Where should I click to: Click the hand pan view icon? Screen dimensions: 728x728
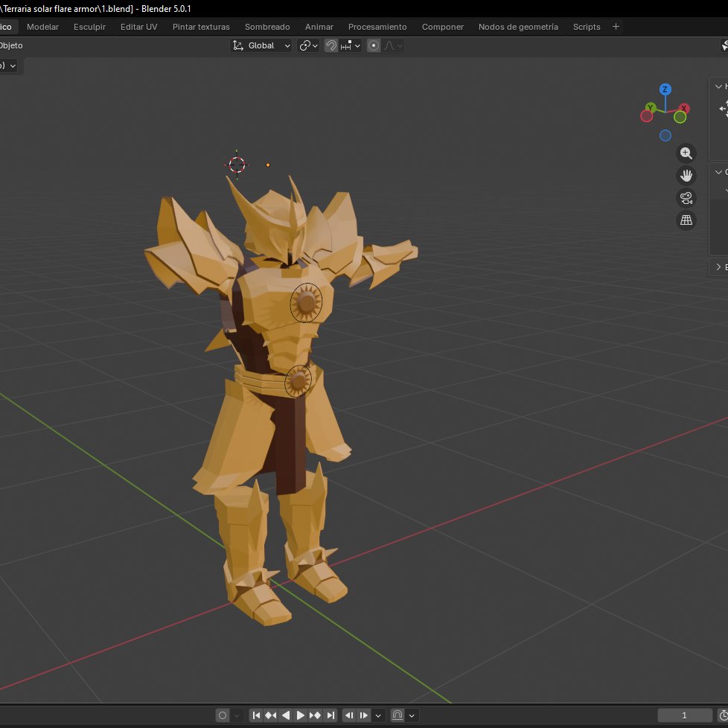click(686, 176)
